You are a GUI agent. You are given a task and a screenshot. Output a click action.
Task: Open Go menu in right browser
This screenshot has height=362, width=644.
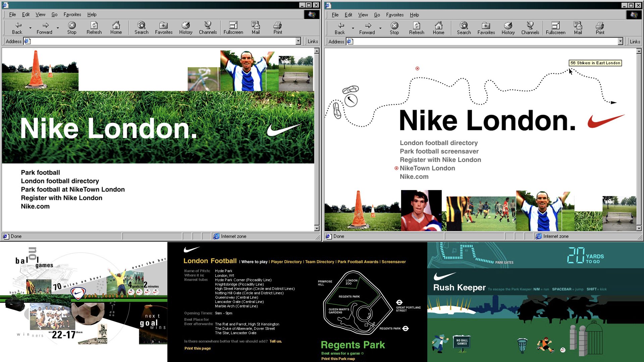click(x=377, y=15)
